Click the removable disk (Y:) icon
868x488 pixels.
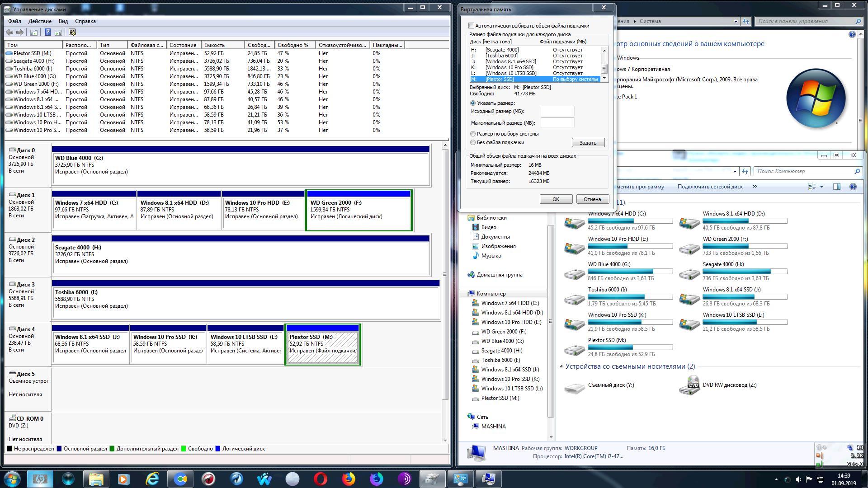pyautogui.click(x=575, y=388)
